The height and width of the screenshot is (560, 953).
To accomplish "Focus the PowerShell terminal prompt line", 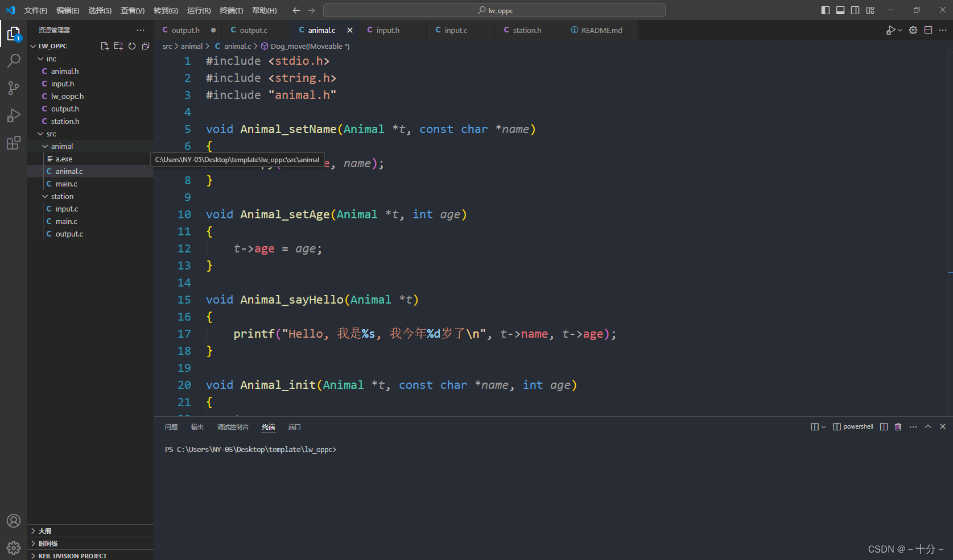I will 251,449.
